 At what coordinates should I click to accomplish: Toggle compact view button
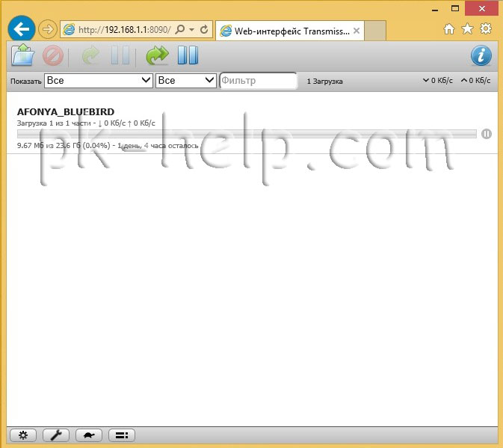[x=122, y=435]
